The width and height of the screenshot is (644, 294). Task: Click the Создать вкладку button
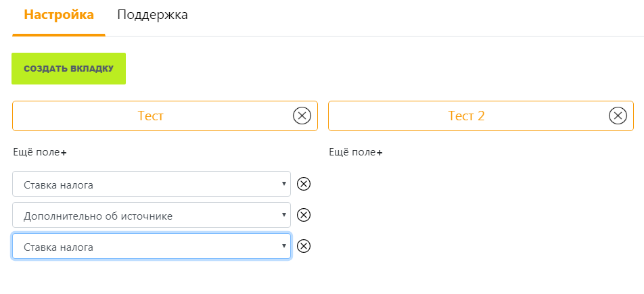68,68
